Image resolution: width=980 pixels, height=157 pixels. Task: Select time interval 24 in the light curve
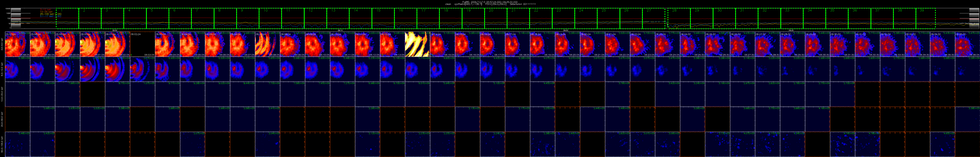pos(586,18)
